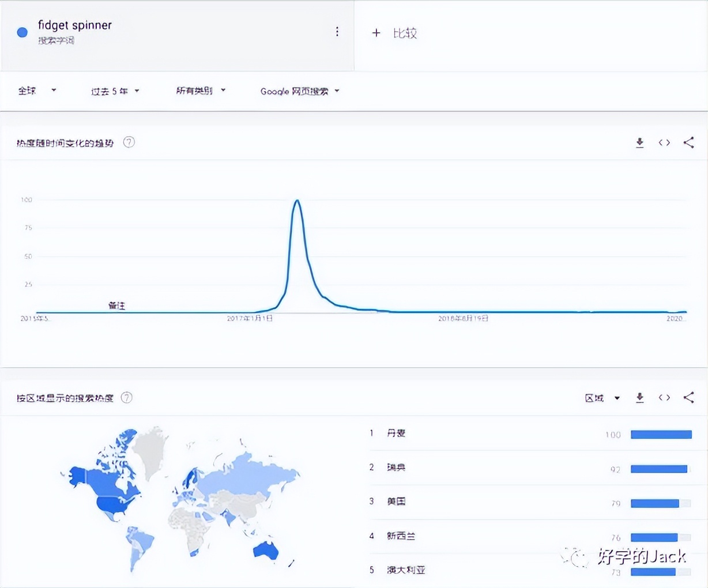The image size is (708, 588).
Task: Open the 区域 region type dropdown
Action: pos(602,398)
